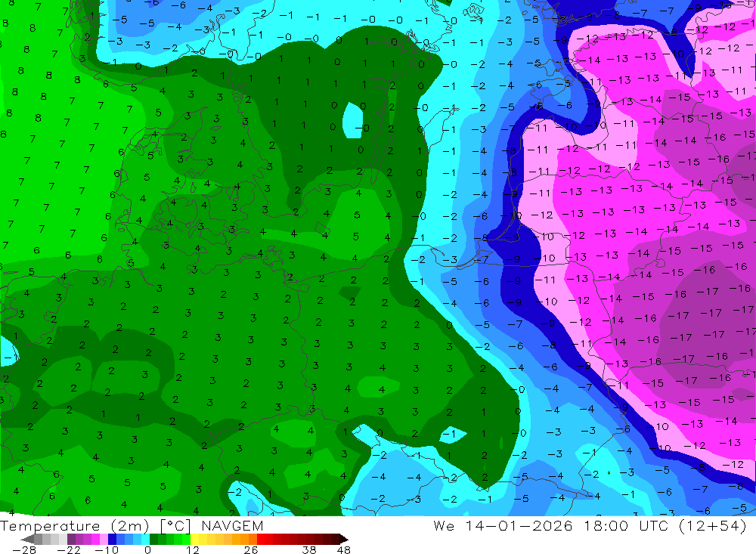This screenshot has height=554, width=756.
Task: Click the "Temperature (2m)" title text
Action: click(74, 525)
